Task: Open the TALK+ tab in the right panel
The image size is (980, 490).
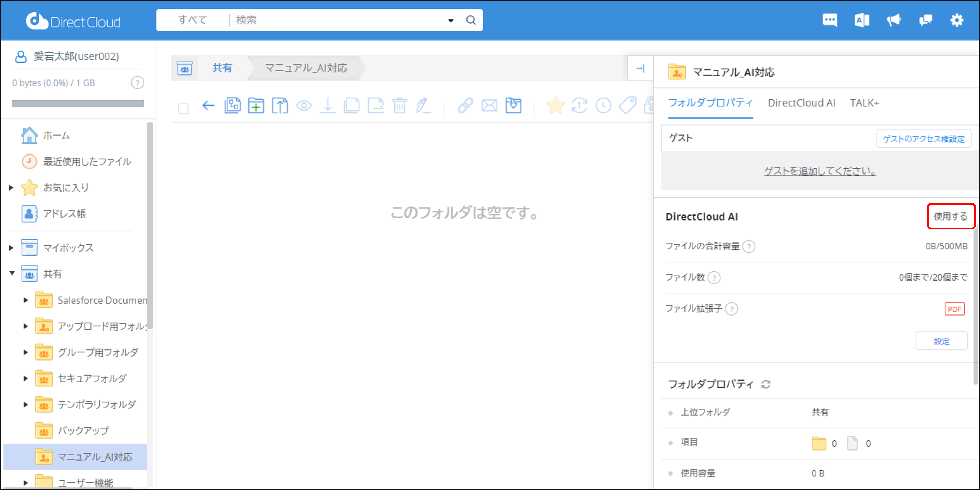Action: coord(865,103)
